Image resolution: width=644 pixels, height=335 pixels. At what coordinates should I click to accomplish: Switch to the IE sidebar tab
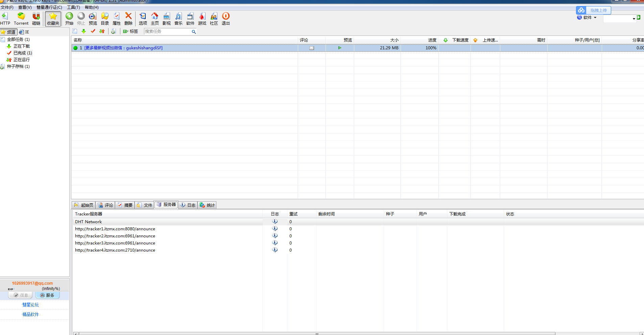pyautogui.click(x=24, y=32)
